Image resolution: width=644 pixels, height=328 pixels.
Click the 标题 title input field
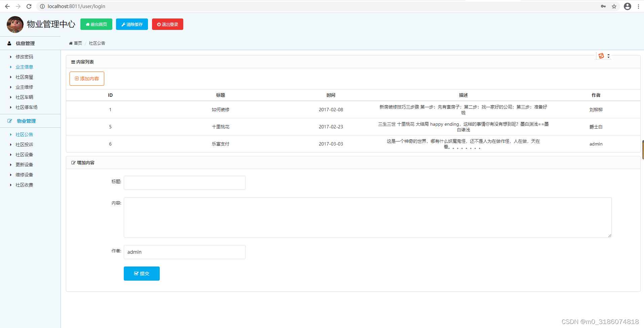pos(184,182)
